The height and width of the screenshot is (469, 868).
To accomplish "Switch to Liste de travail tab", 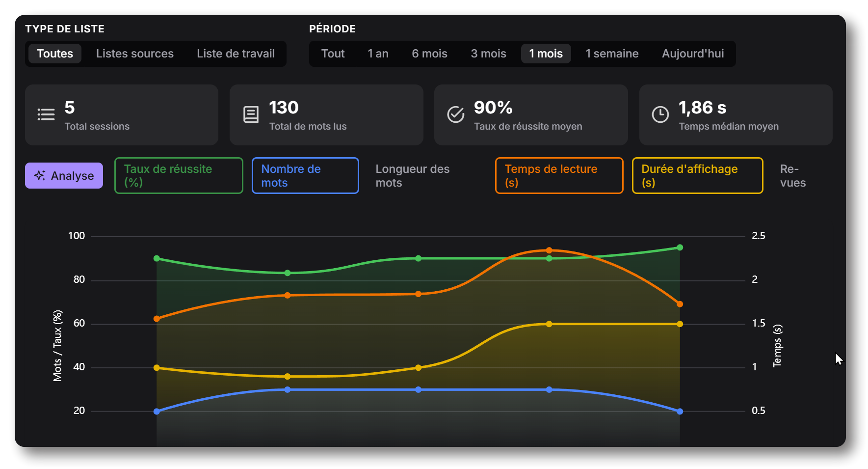I will click(236, 54).
